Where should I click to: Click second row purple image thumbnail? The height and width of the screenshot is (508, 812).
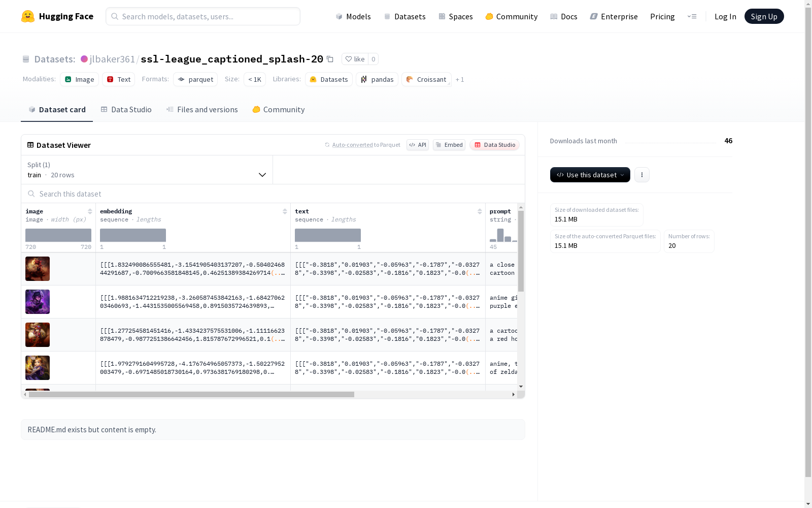[x=38, y=302]
